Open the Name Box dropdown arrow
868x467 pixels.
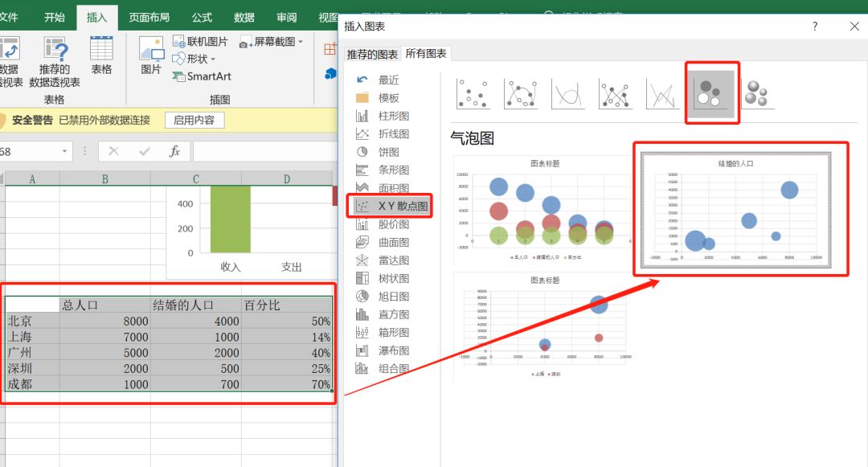coord(64,151)
